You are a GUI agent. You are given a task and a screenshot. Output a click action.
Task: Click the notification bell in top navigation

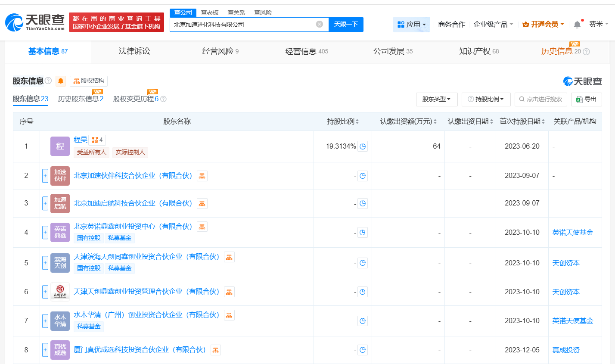point(577,25)
